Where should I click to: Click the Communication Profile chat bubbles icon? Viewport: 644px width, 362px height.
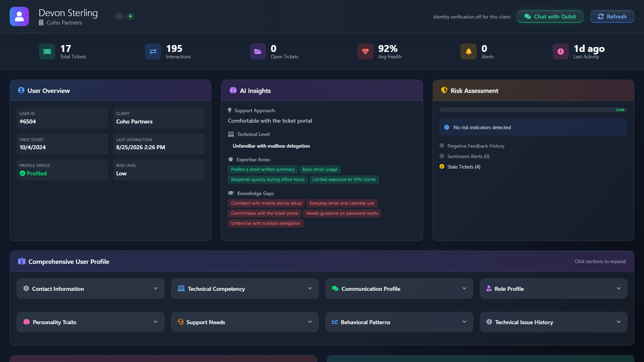tap(335, 288)
